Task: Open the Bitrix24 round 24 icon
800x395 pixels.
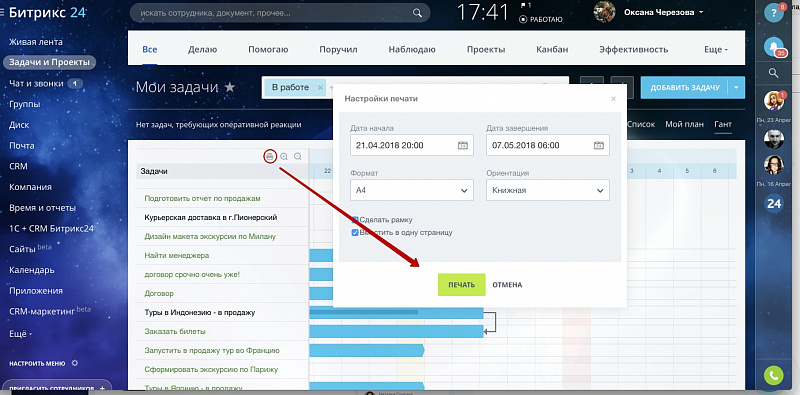Action: pyautogui.click(x=773, y=204)
